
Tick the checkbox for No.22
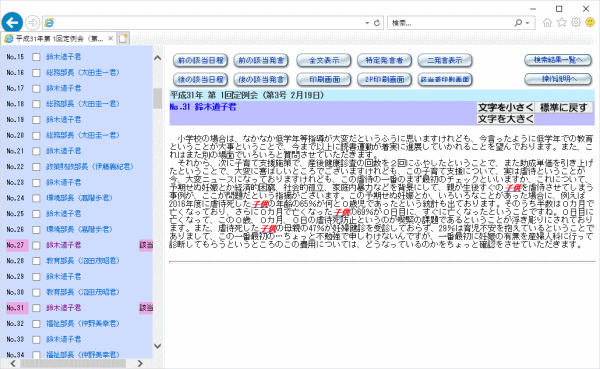coord(36,167)
